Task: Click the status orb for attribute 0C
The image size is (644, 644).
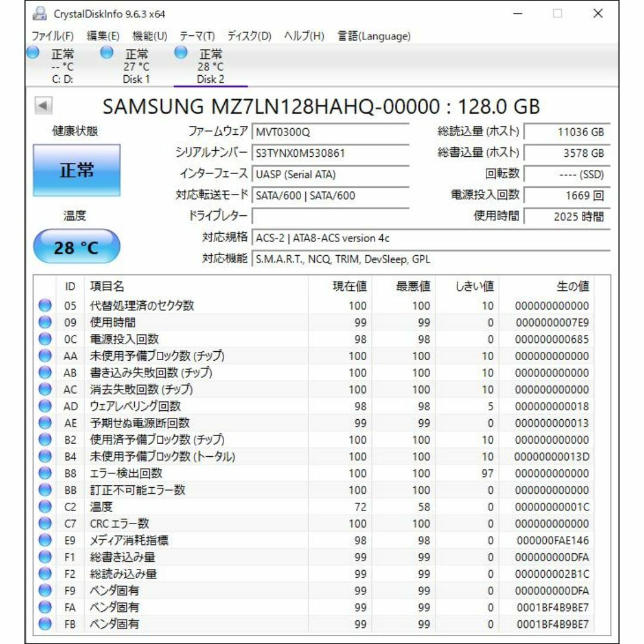Action: coord(45,339)
